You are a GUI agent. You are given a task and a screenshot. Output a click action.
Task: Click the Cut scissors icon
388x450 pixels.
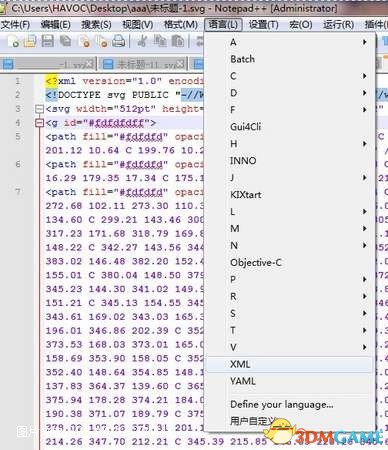point(142,41)
